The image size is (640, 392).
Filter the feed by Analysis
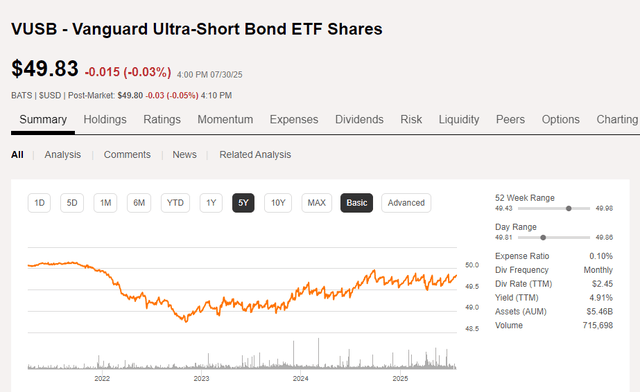pyautogui.click(x=63, y=155)
